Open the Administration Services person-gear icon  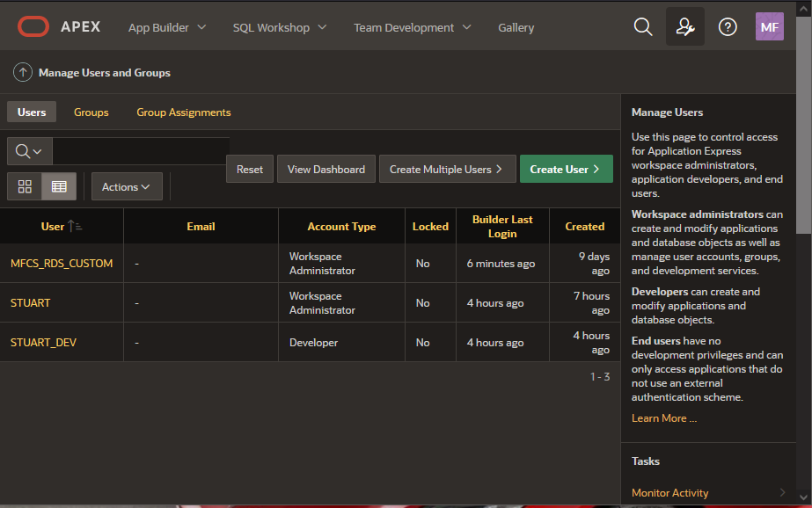(x=684, y=26)
